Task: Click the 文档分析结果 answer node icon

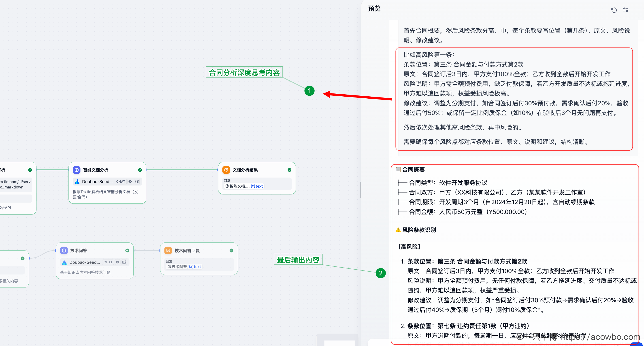Action: (x=226, y=170)
